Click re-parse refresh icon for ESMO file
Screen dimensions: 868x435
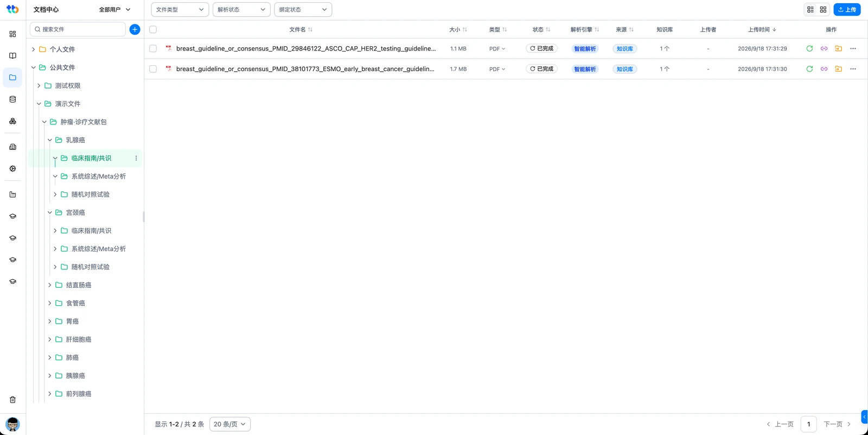809,69
